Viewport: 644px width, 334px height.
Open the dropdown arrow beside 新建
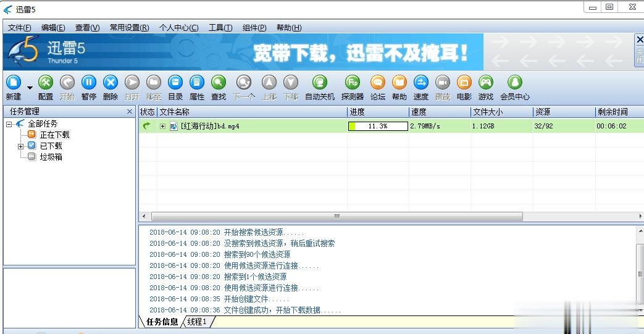pyautogui.click(x=30, y=88)
